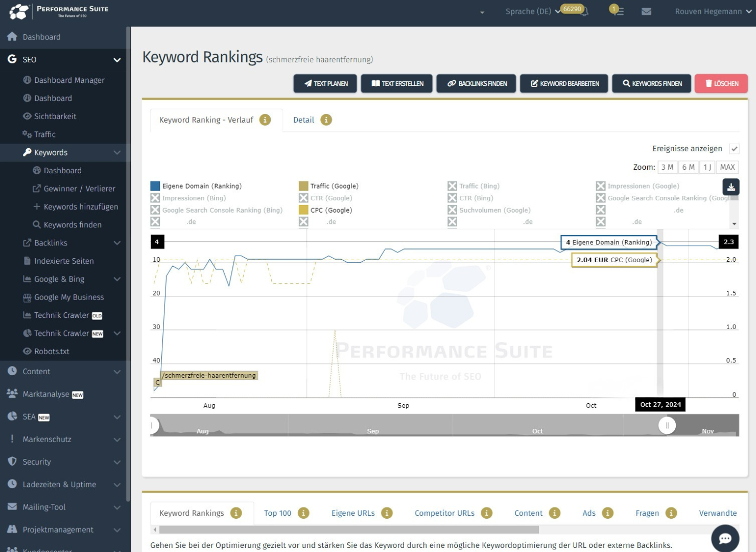The image size is (756, 552).
Task: Click the Löschen button
Action: pos(721,83)
